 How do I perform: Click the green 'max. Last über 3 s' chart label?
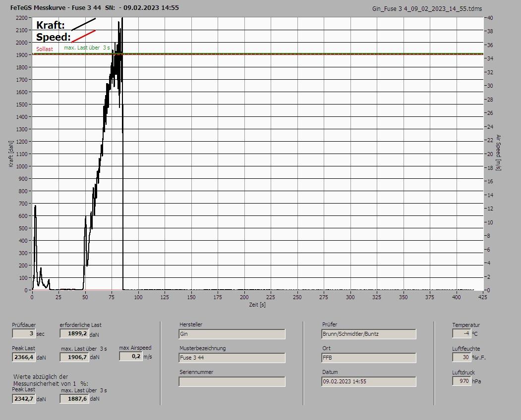[x=87, y=48]
